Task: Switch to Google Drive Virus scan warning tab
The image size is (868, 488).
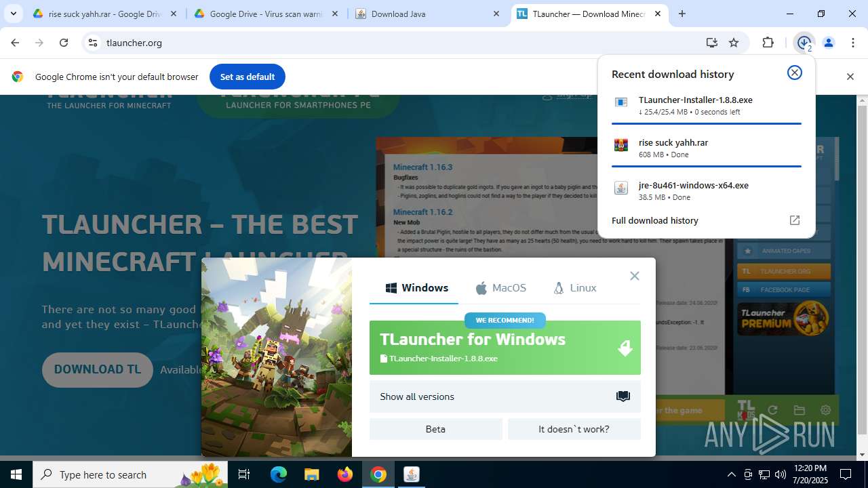Action: tap(266, 14)
